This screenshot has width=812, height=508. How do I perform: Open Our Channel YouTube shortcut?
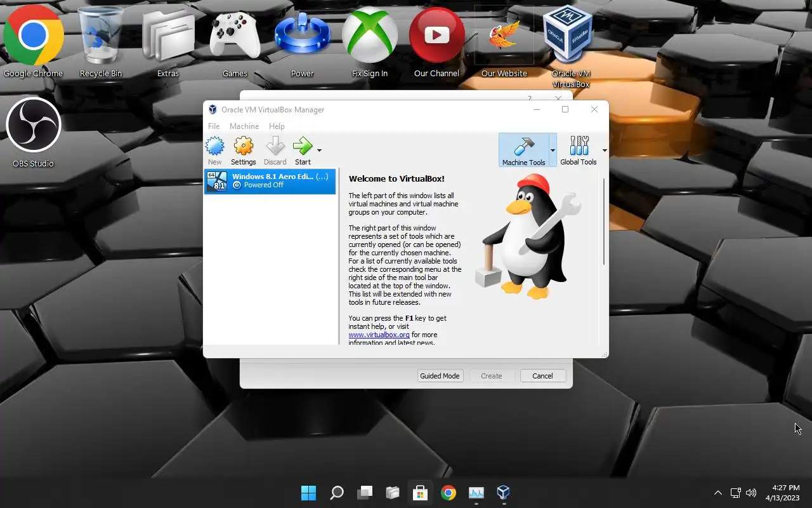[436, 42]
